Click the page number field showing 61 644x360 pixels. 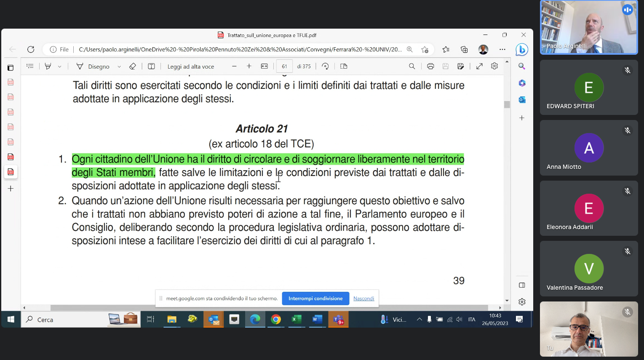(x=284, y=66)
